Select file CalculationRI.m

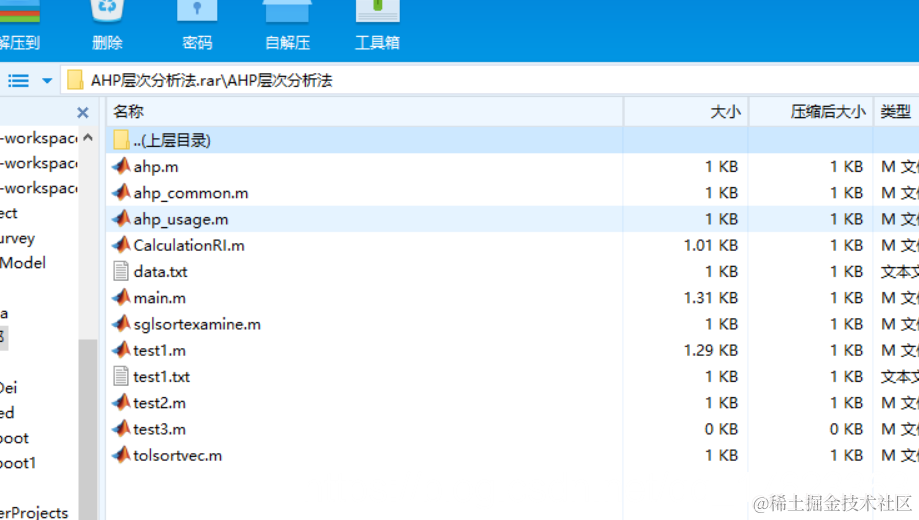[x=189, y=245]
